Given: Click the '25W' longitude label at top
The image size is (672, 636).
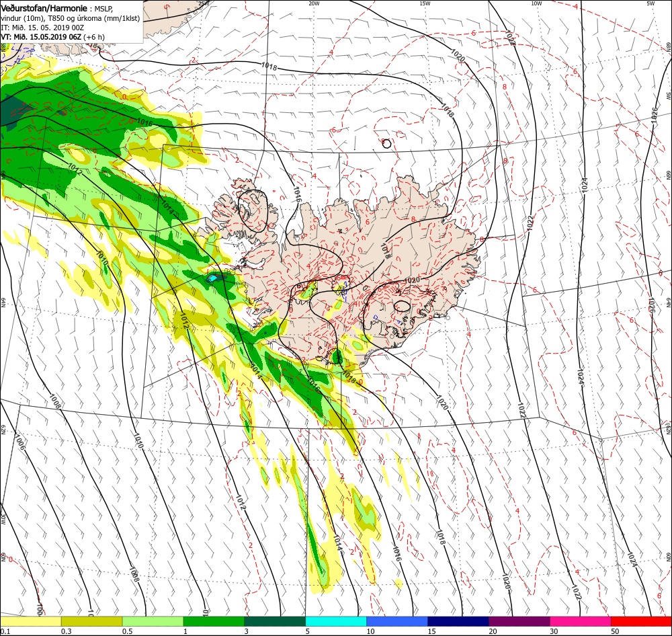Looking at the screenshot, I should point(204,3).
